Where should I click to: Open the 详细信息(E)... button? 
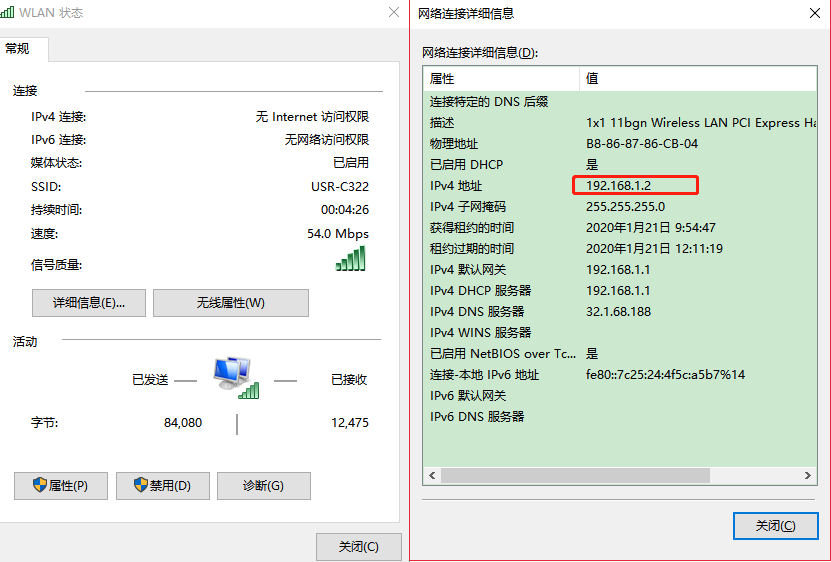pos(89,303)
